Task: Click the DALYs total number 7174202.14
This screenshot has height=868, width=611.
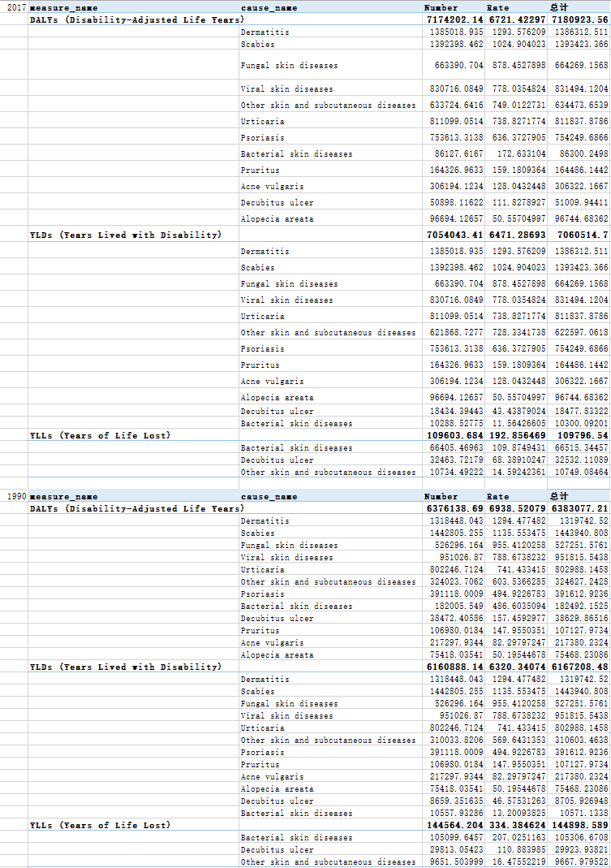Action: click(455, 20)
